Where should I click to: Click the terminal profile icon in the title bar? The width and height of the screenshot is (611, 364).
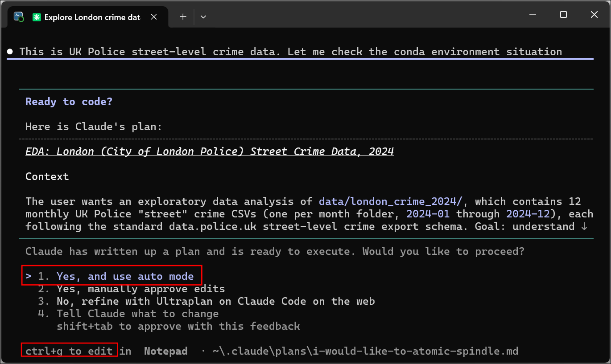19,17
